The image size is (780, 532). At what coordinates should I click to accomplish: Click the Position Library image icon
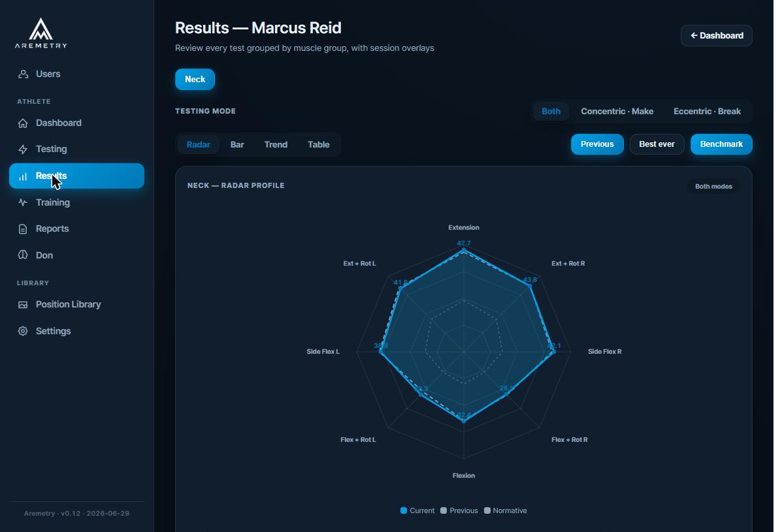[23, 305]
